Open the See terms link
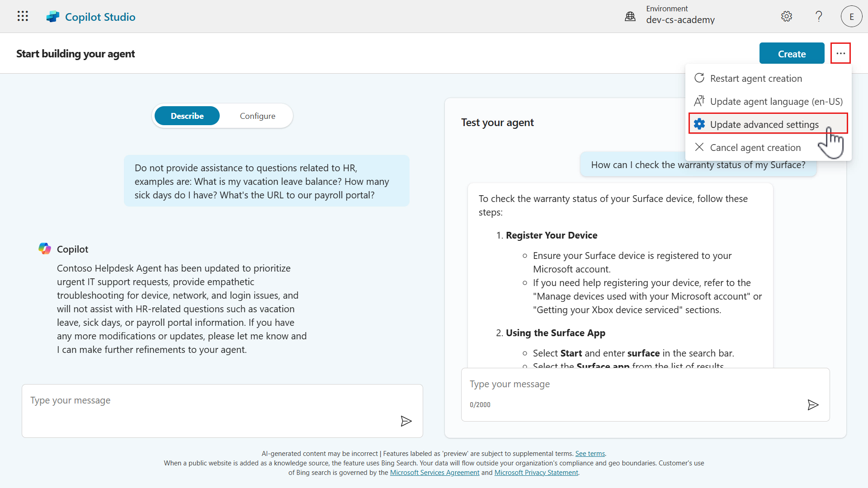This screenshot has height=488, width=868. [590, 454]
